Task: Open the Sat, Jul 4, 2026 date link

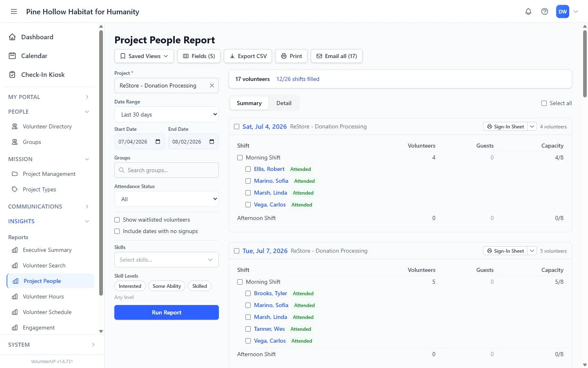Action: [x=265, y=126]
